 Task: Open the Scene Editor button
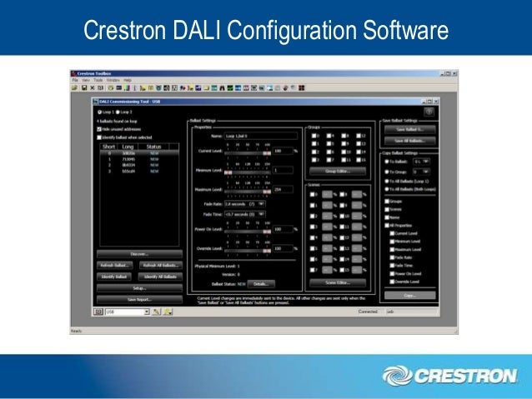[x=338, y=282]
